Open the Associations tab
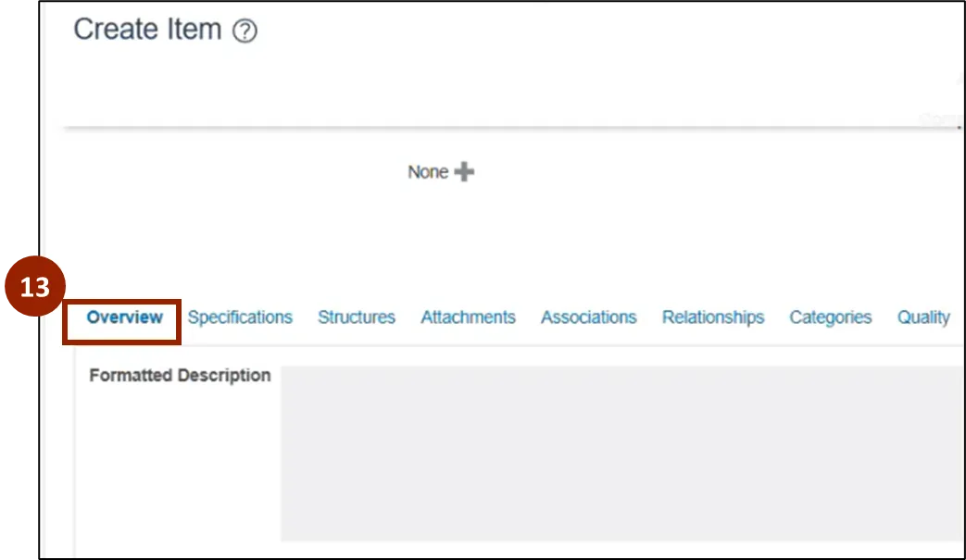 tap(588, 317)
